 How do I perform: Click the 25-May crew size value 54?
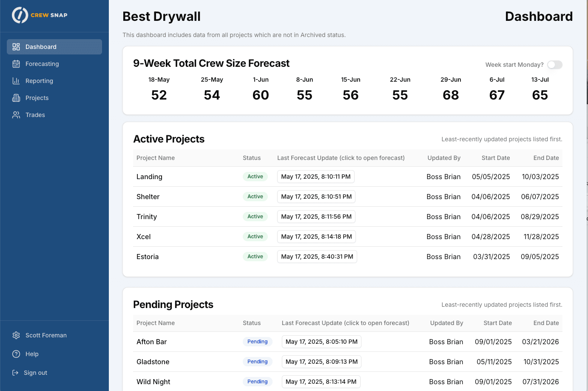point(212,95)
